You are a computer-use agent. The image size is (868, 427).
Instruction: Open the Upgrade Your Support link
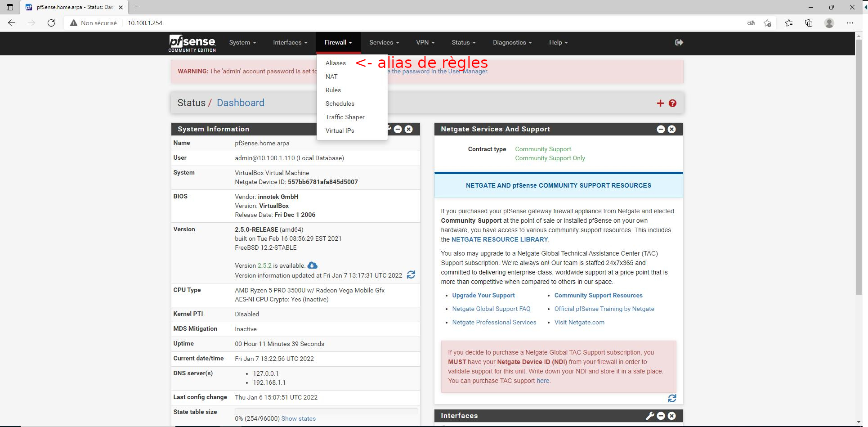(x=483, y=295)
